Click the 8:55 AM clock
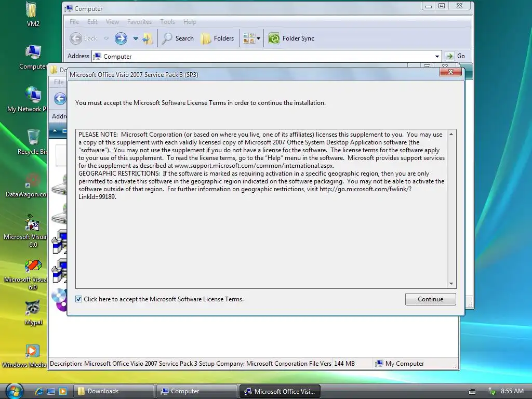This screenshot has width=532, height=399. (512, 391)
